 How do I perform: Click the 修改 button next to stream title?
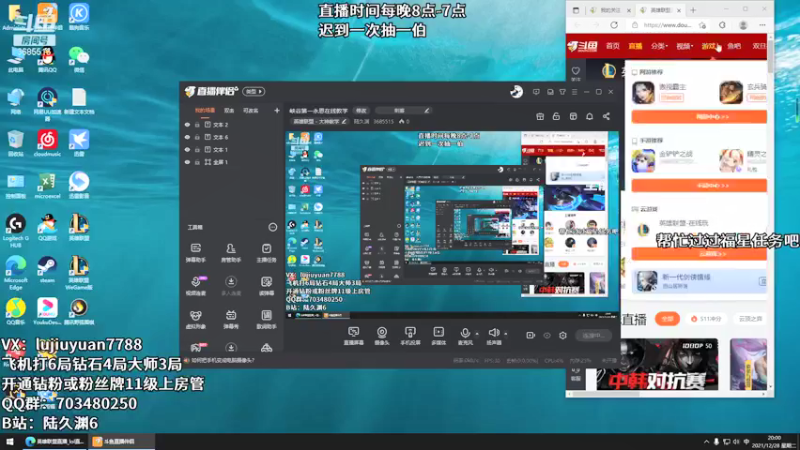point(361,110)
